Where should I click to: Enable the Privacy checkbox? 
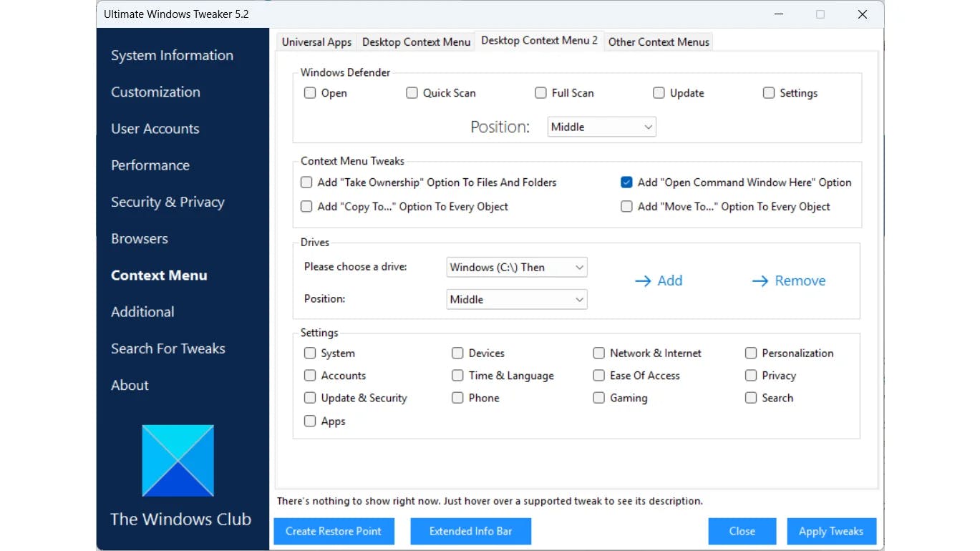pos(751,376)
